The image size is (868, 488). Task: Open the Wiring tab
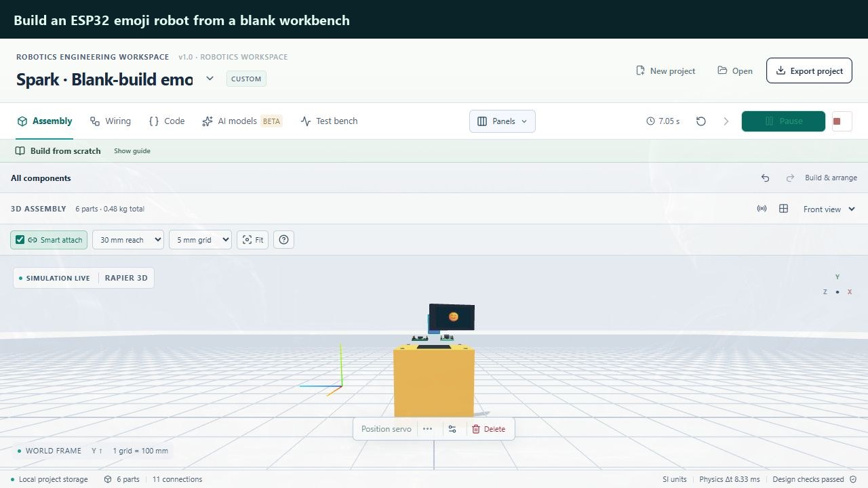tap(111, 121)
